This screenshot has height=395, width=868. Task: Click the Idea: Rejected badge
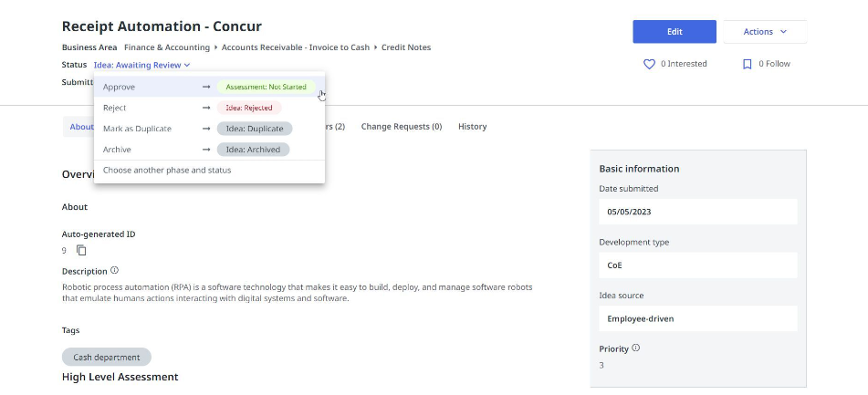(249, 108)
